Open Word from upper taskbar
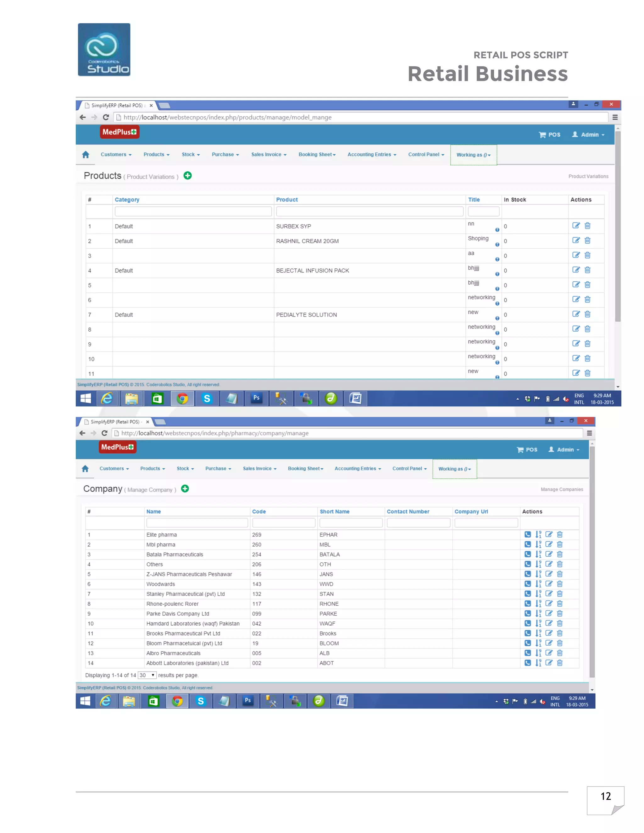Image resolution: width=644 pixels, height=833 pixels. tap(355, 398)
